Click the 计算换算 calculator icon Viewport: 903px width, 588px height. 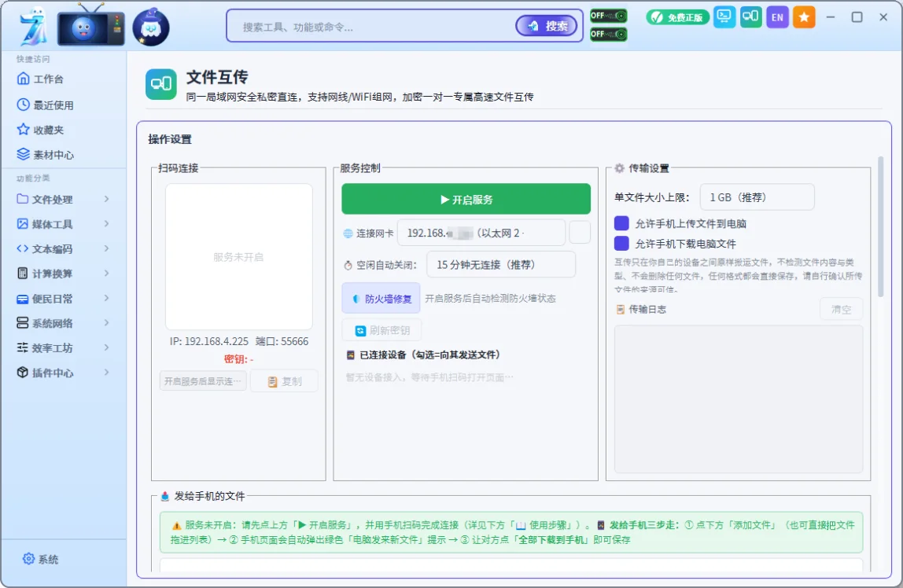point(23,274)
